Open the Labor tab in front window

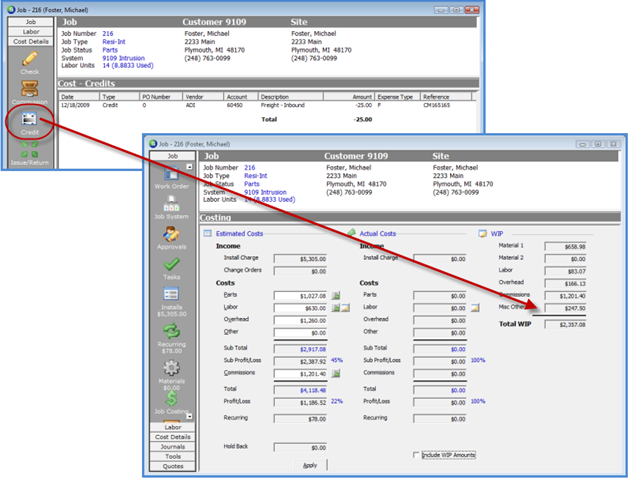point(172,427)
